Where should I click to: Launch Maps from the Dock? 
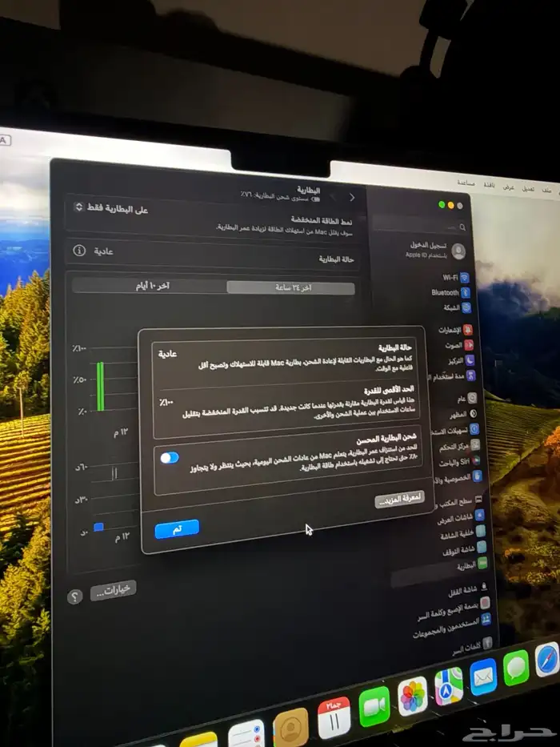tap(449, 686)
